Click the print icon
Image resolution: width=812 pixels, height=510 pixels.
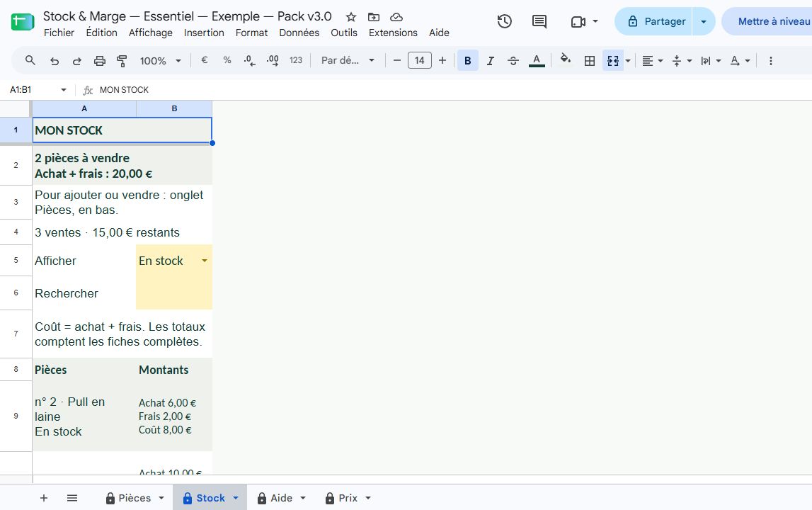pyautogui.click(x=99, y=61)
